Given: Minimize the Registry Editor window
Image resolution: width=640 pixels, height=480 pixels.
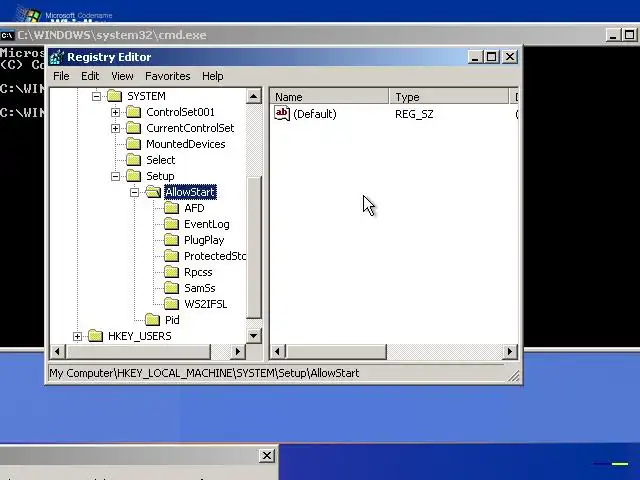Looking at the screenshot, I should pyautogui.click(x=475, y=57).
